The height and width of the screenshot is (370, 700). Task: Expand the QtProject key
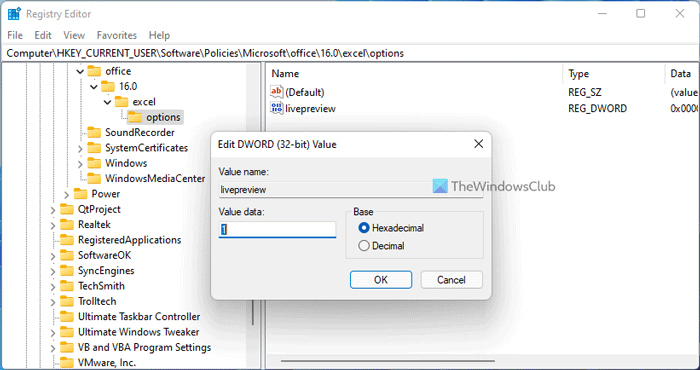point(53,210)
